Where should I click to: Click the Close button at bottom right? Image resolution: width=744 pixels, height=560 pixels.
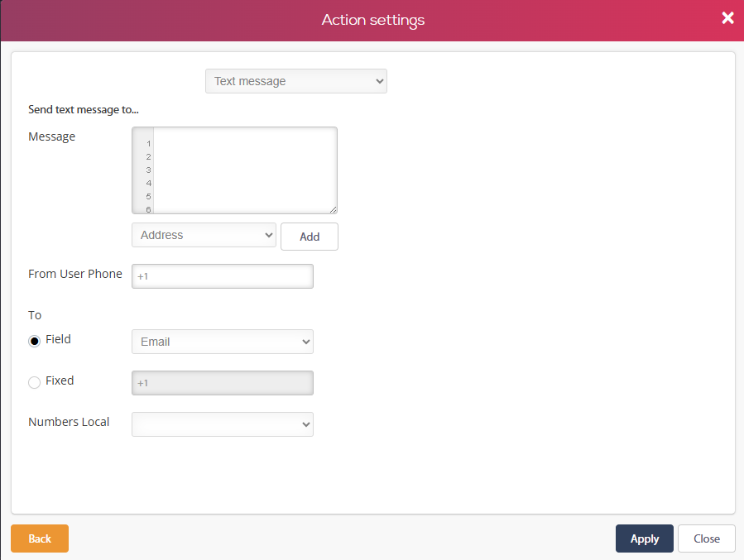pos(706,538)
